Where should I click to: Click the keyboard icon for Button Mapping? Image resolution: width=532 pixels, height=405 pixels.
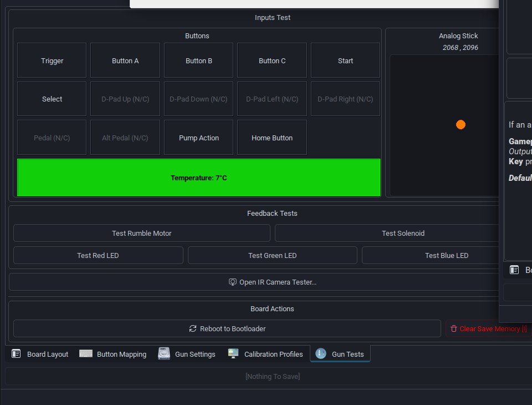coord(86,354)
